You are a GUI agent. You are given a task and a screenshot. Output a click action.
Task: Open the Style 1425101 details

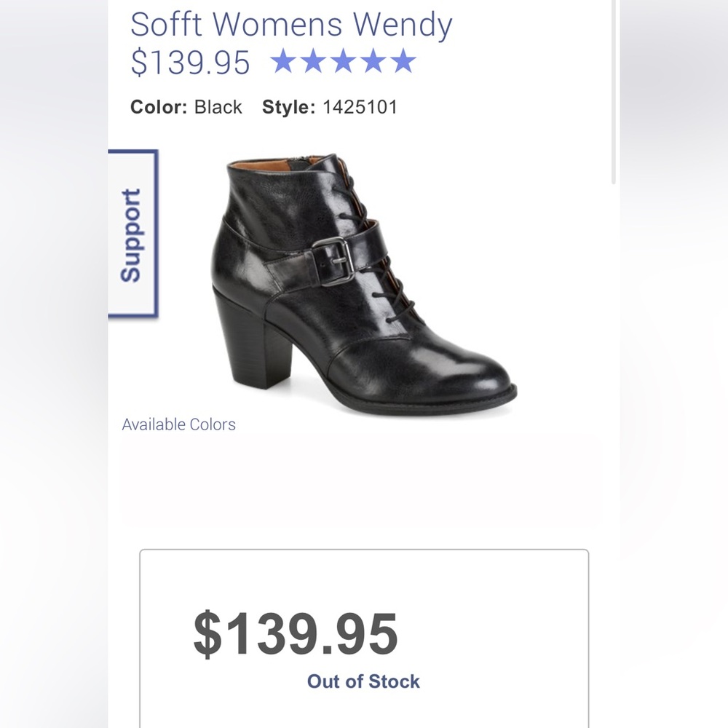coord(331,107)
